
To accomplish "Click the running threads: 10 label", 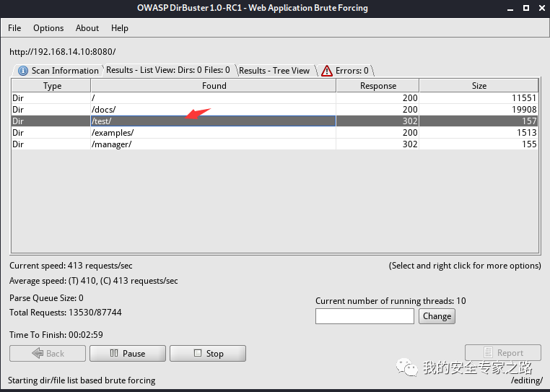I will point(390,301).
